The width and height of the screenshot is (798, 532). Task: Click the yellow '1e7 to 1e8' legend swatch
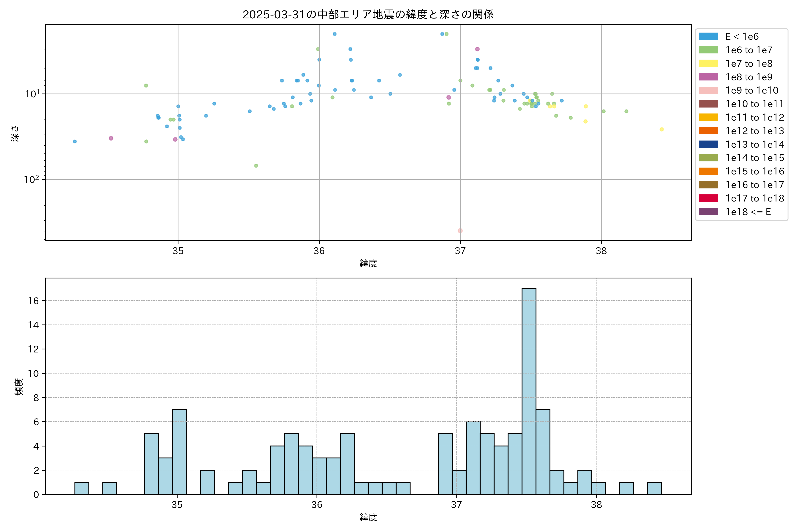(x=708, y=63)
